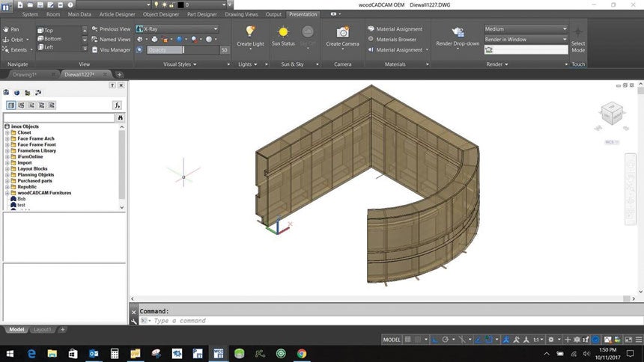Click the Pan navigation tool
The image size is (644, 362).
(11, 30)
